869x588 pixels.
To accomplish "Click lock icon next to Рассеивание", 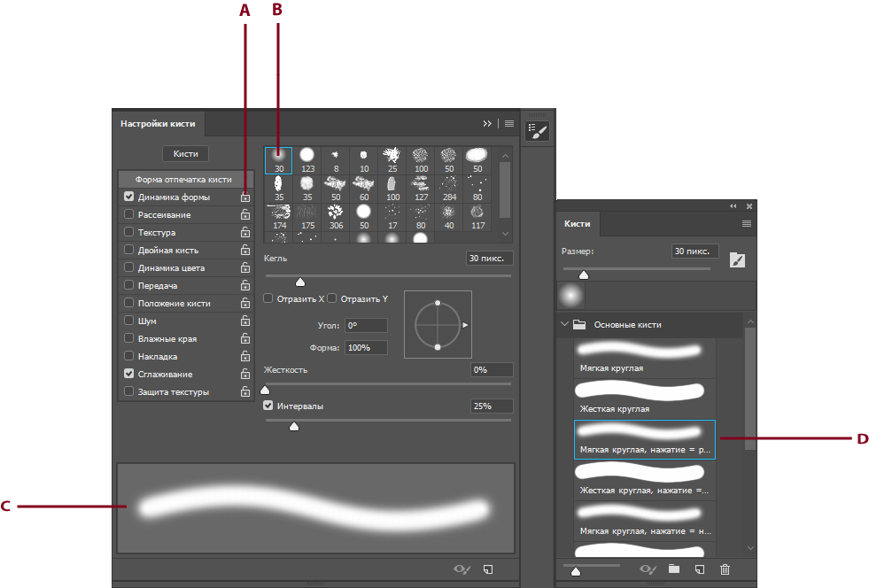I will click(245, 214).
